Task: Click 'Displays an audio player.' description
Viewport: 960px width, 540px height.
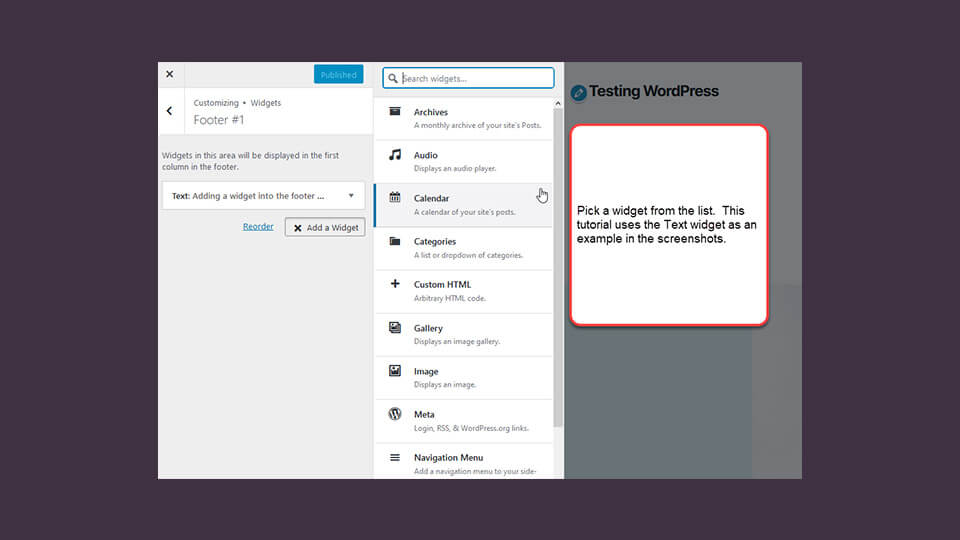Action: (x=455, y=168)
